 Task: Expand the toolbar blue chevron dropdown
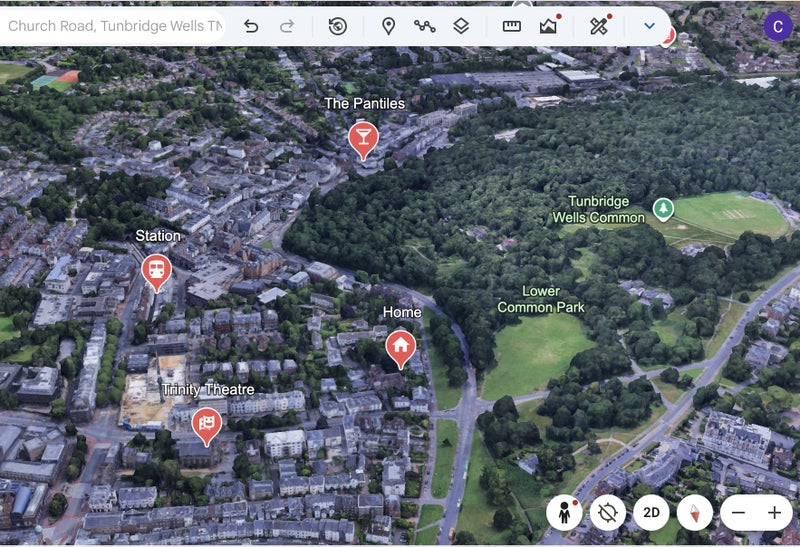coord(649,26)
